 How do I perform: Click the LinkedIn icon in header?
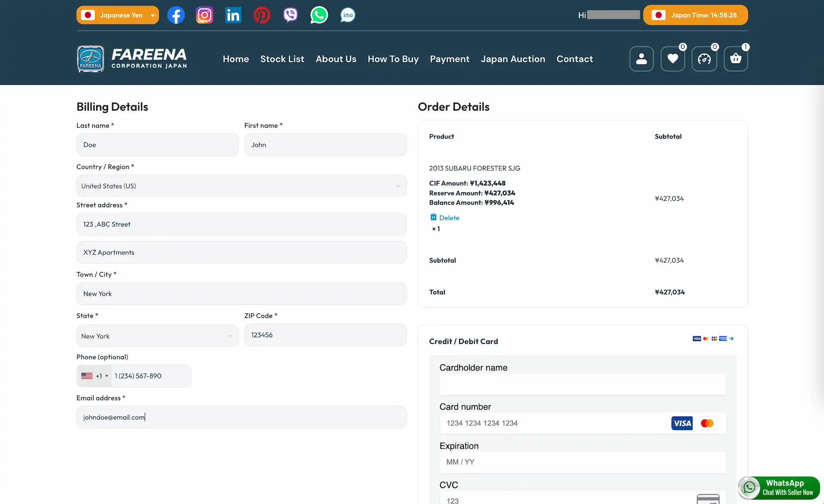(233, 15)
